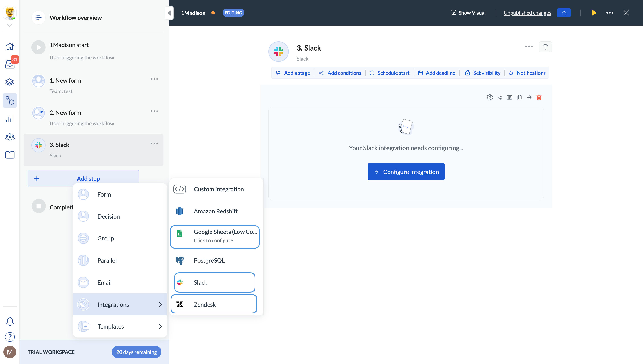Open Slack step header ellipsis menu

tap(529, 47)
